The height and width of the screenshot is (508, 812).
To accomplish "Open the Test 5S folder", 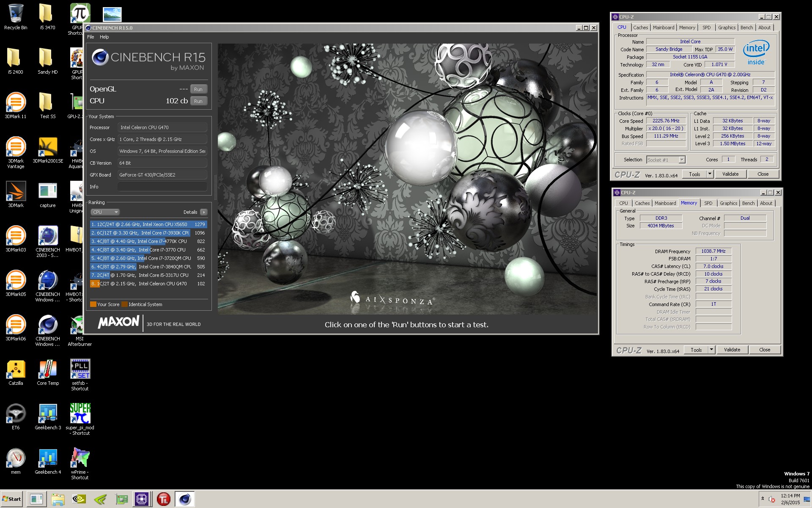I will point(47,106).
